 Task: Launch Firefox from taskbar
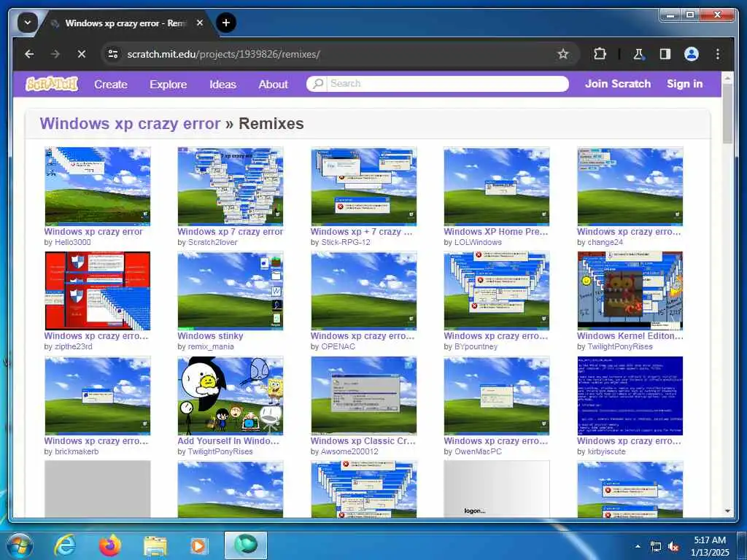click(109, 545)
